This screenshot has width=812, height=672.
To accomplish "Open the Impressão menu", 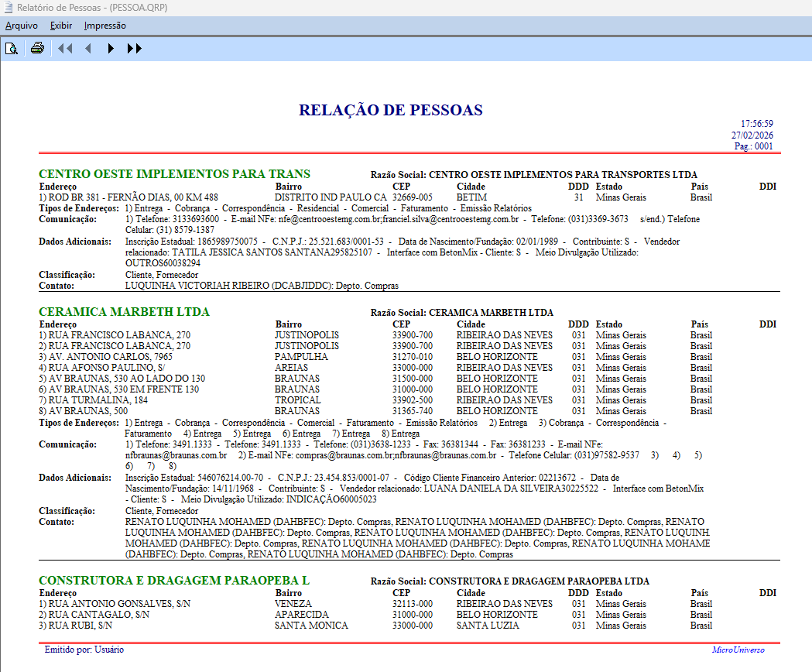I will click(105, 26).
